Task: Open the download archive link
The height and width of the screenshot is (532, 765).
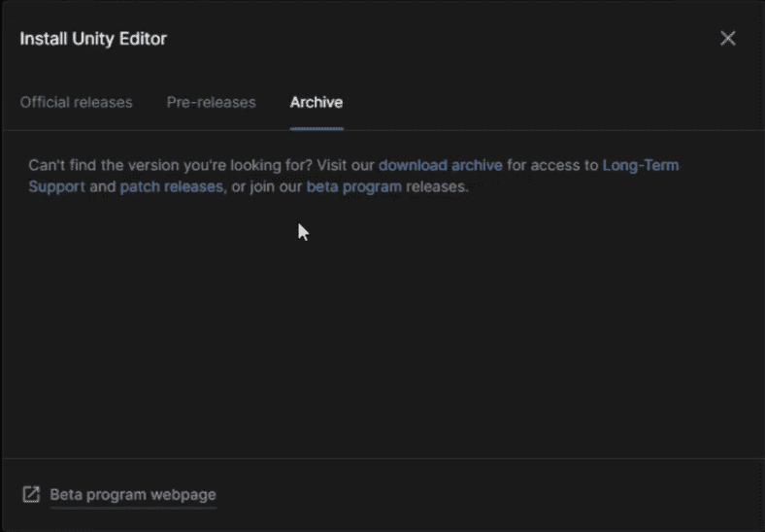Action: click(x=441, y=165)
